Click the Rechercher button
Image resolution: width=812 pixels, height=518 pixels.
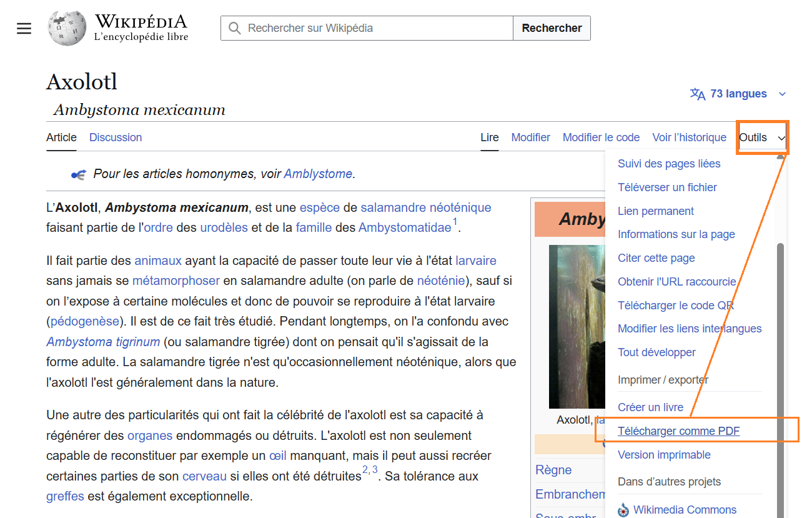click(x=552, y=28)
